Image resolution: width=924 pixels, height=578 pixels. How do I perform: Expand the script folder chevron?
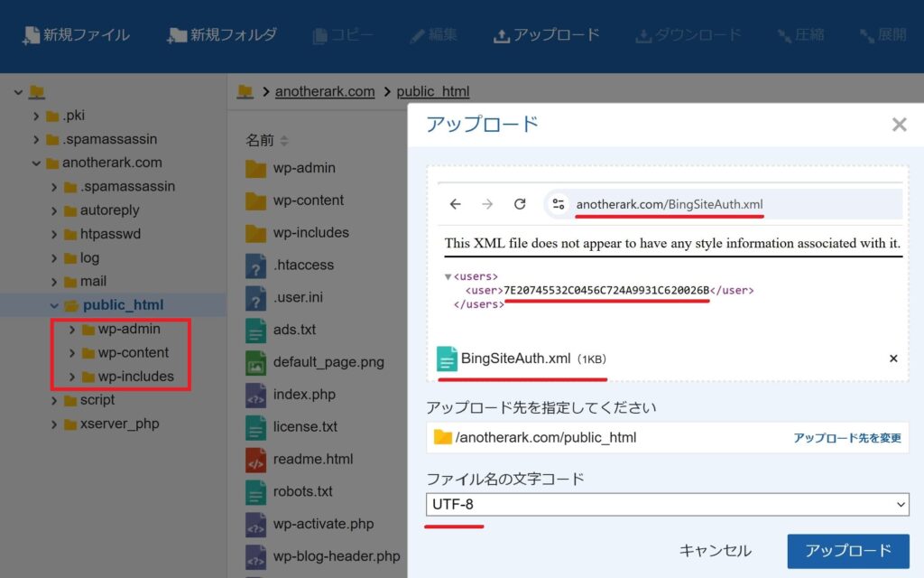[x=53, y=400]
